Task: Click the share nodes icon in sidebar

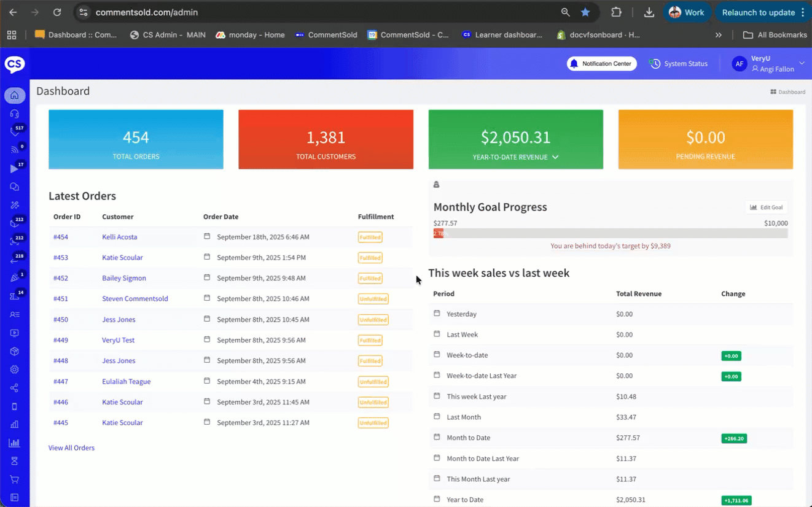Action: point(15,388)
